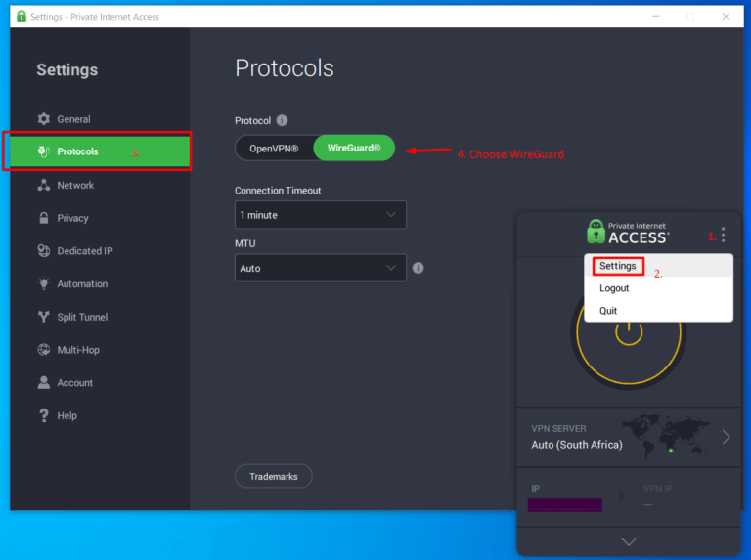Click the green lock icon in the title bar
This screenshot has width=751, height=560.
[x=22, y=16]
